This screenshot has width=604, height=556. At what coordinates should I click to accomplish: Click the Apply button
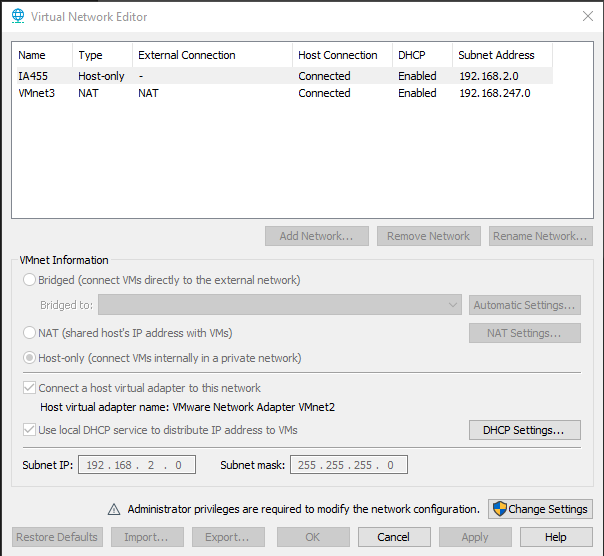point(475,537)
